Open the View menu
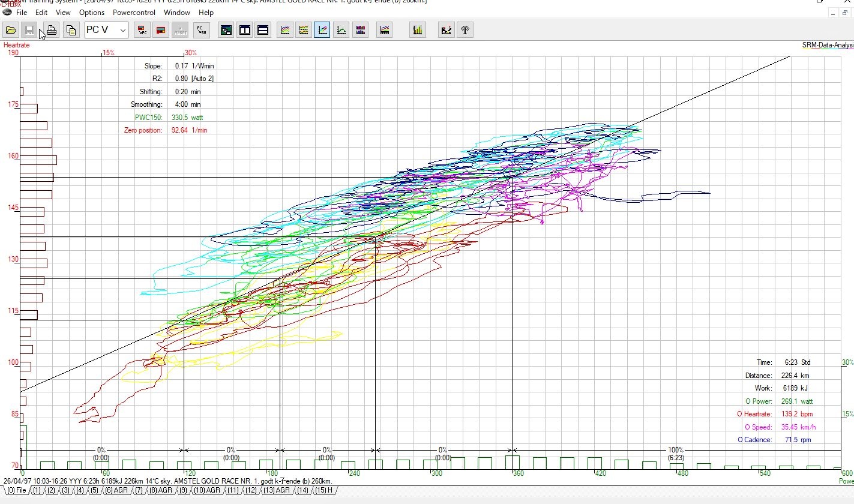The height and width of the screenshot is (504, 854). pos(62,12)
